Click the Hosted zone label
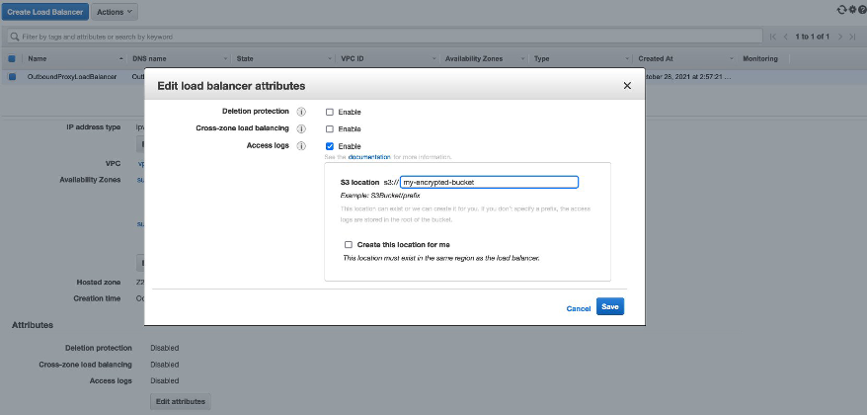Viewport: 868px width, 415px height. coord(99,282)
